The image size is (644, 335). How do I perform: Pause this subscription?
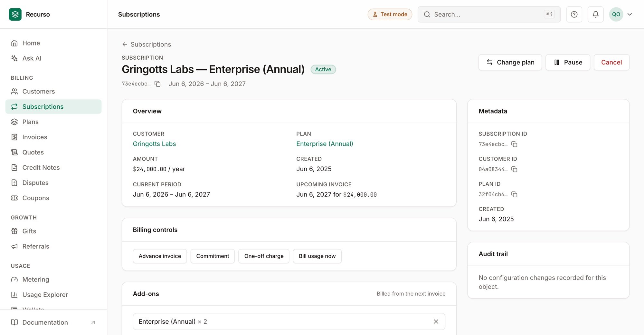568,62
